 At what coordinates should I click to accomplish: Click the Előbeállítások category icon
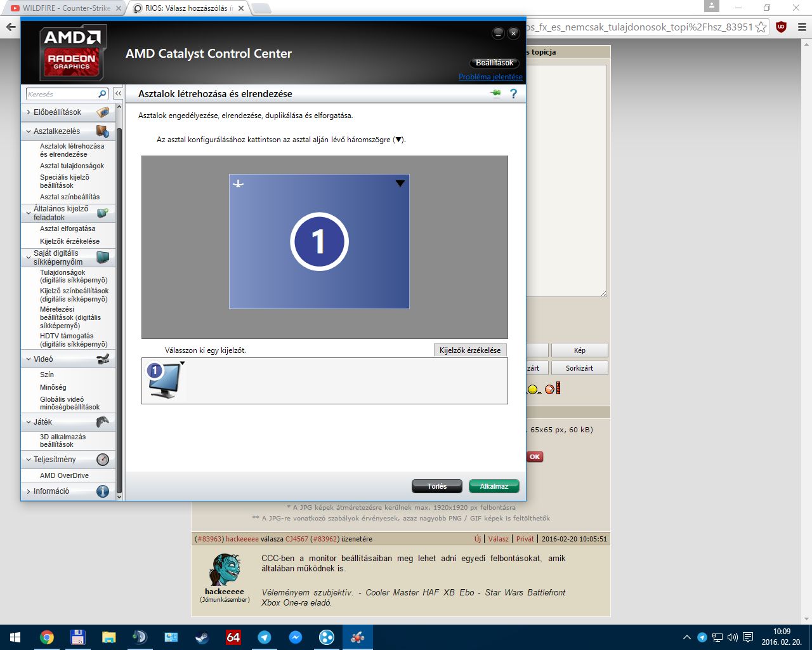pos(103,112)
